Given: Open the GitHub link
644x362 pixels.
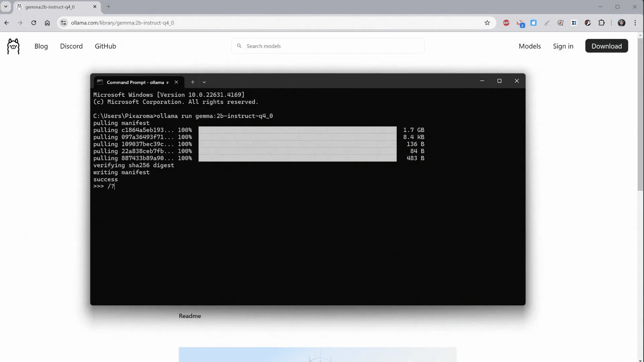Looking at the screenshot, I should [x=105, y=46].
